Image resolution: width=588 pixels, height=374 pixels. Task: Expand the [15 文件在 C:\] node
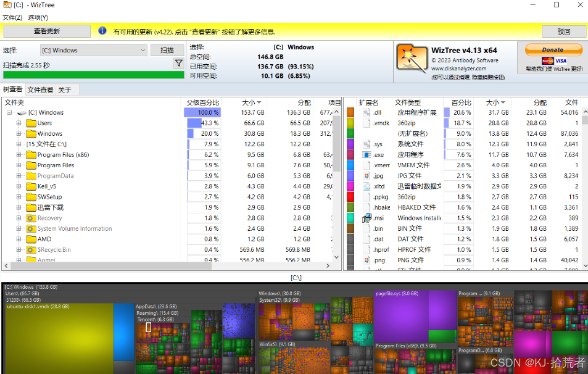(19, 144)
